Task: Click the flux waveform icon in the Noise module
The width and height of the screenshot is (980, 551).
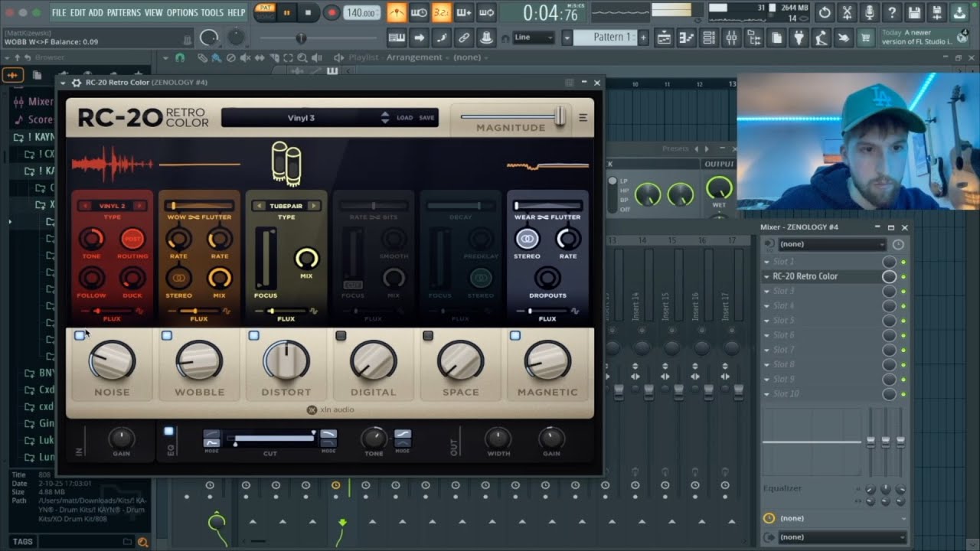Action: pos(139,311)
